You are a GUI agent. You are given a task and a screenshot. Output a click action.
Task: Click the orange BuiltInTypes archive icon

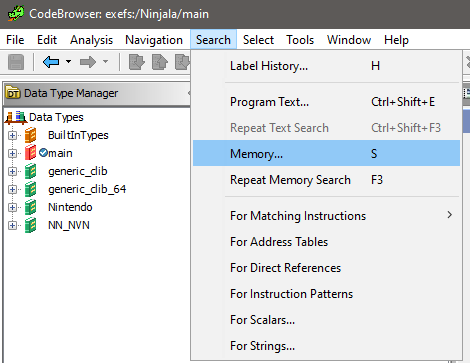pos(31,135)
